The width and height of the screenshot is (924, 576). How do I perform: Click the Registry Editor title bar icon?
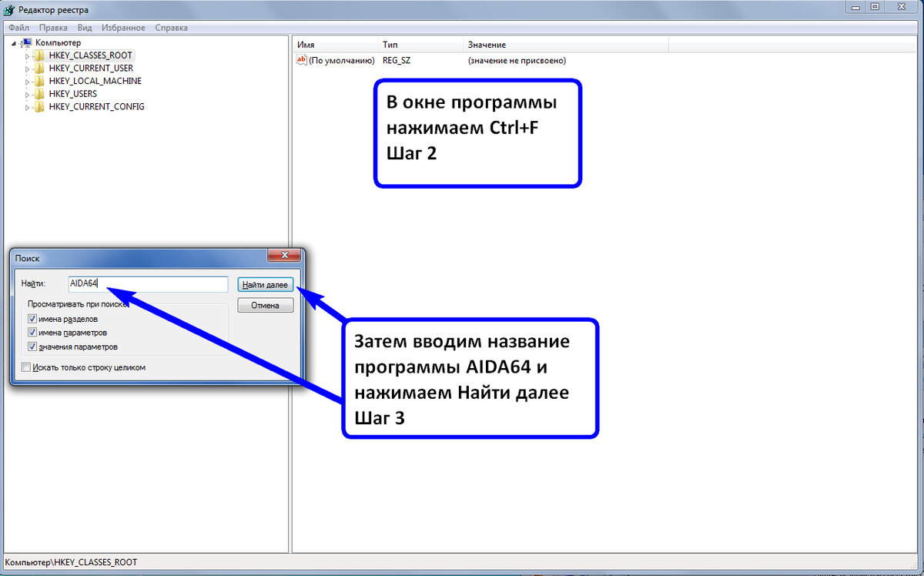8,10
